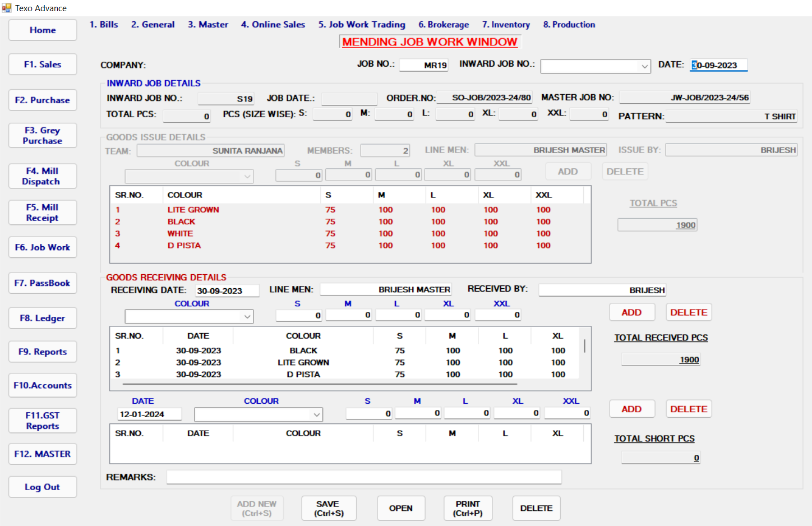Open F1. Sales from the sidebar

pos(43,64)
